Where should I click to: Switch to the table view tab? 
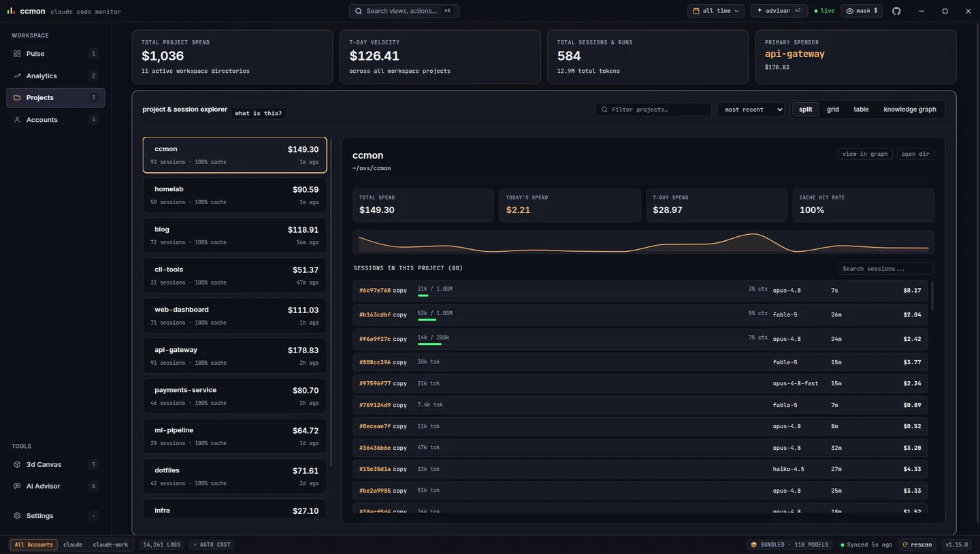861,110
